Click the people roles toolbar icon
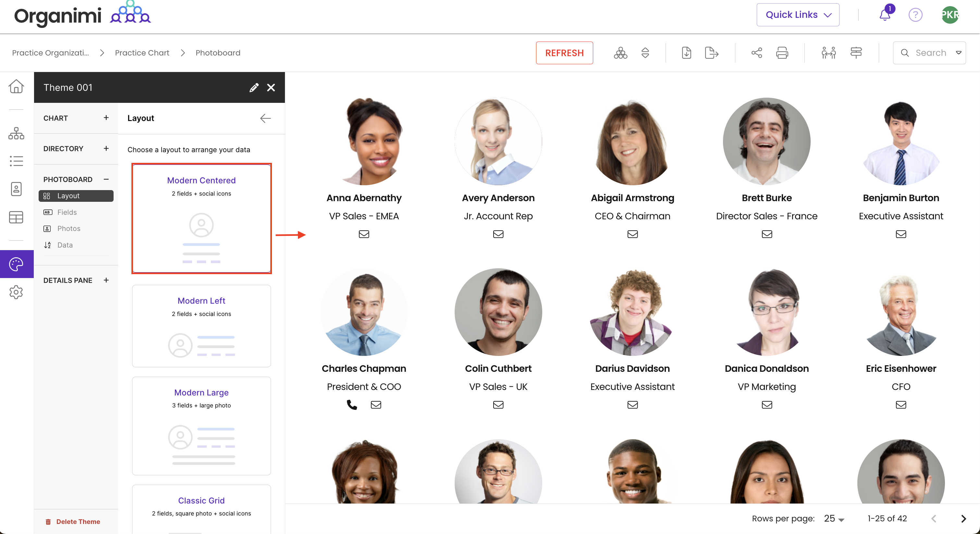This screenshot has height=534, width=980. [828, 53]
